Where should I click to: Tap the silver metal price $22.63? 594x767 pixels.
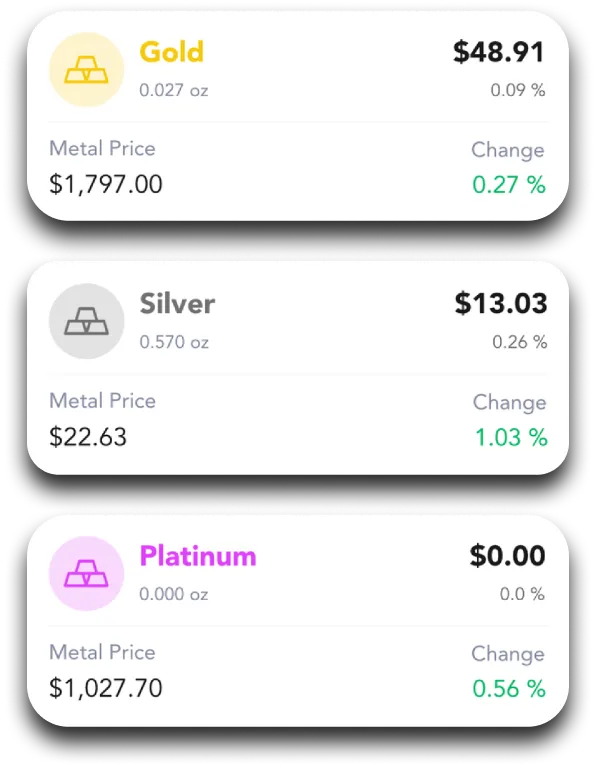[x=88, y=436]
